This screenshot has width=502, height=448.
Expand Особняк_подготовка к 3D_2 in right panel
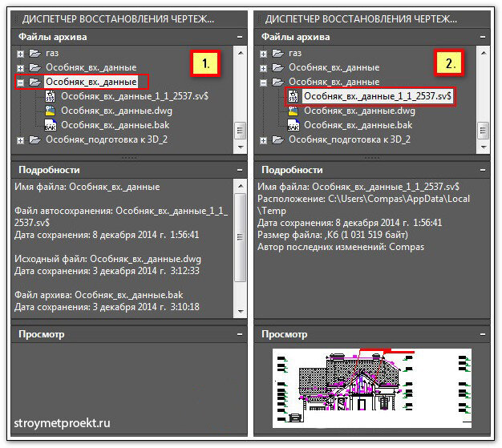click(x=264, y=140)
